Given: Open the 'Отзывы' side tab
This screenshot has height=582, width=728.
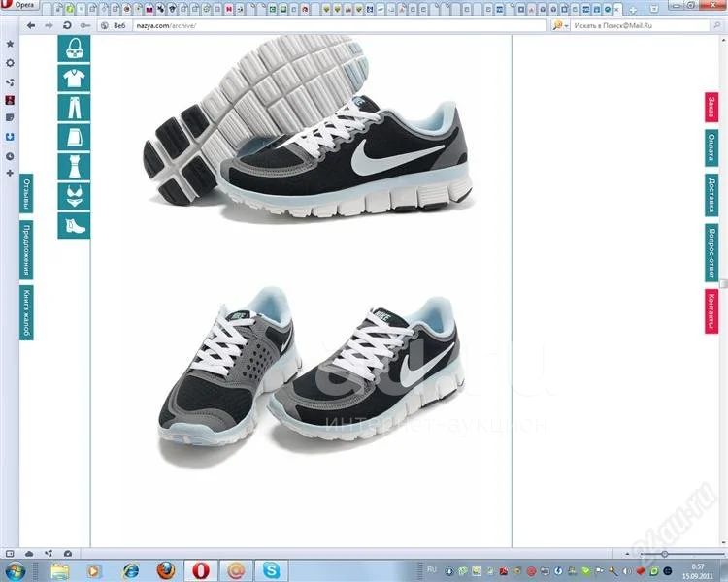Looking at the screenshot, I should (x=26, y=194).
